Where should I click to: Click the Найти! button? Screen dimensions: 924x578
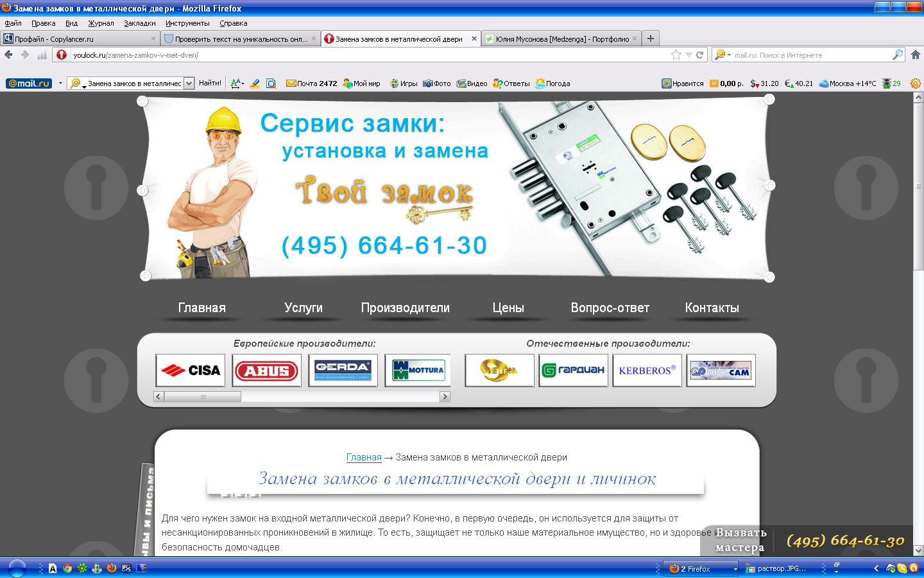point(210,83)
